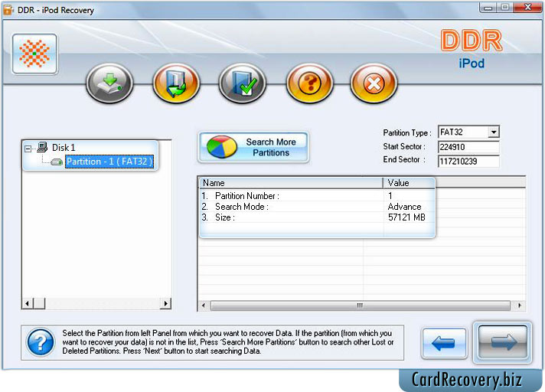This screenshot has height=392, width=545.
Task: Minimize the DDR iPod Recovery window
Action: point(488,8)
